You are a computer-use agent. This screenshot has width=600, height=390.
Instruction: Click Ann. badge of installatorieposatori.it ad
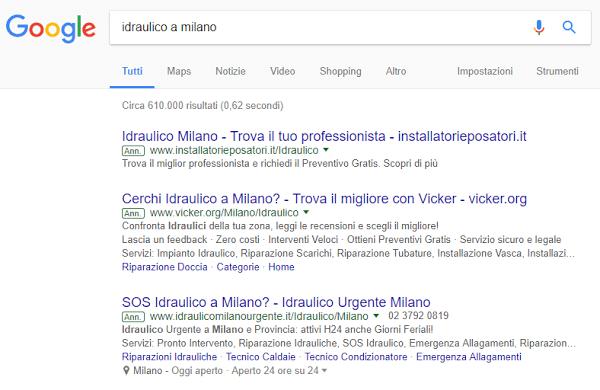133,150
